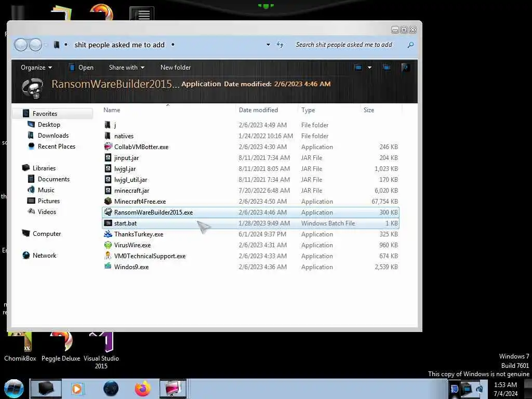This screenshot has height=399, width=532.
Task: Select the jinput.jar file icon
Action: pyautogui.click(x=108, y=157)
